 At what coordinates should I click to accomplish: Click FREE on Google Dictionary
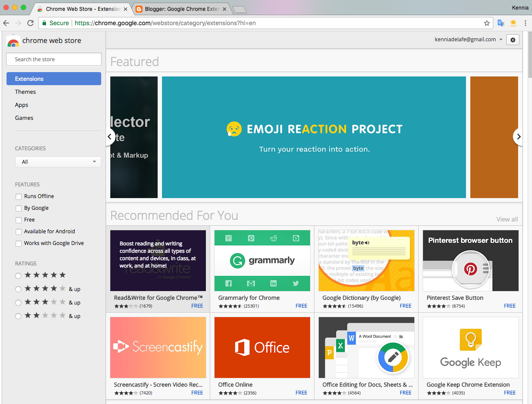click(406, 306)
